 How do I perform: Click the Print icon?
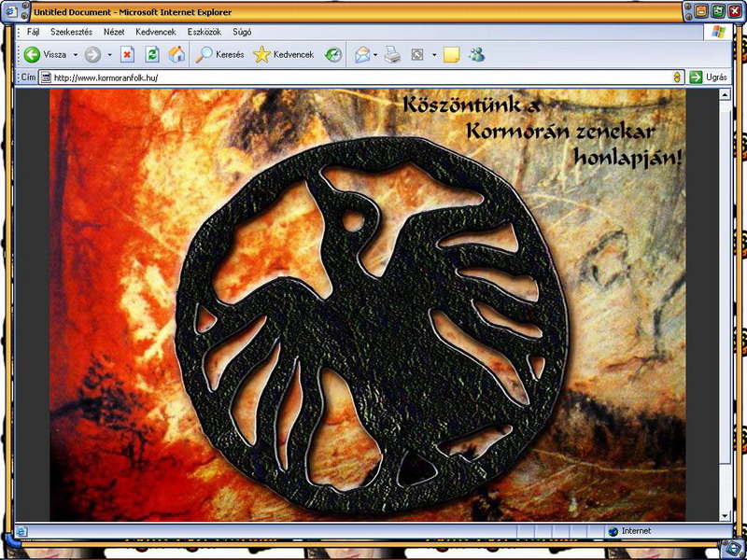[x=393, y=55]
